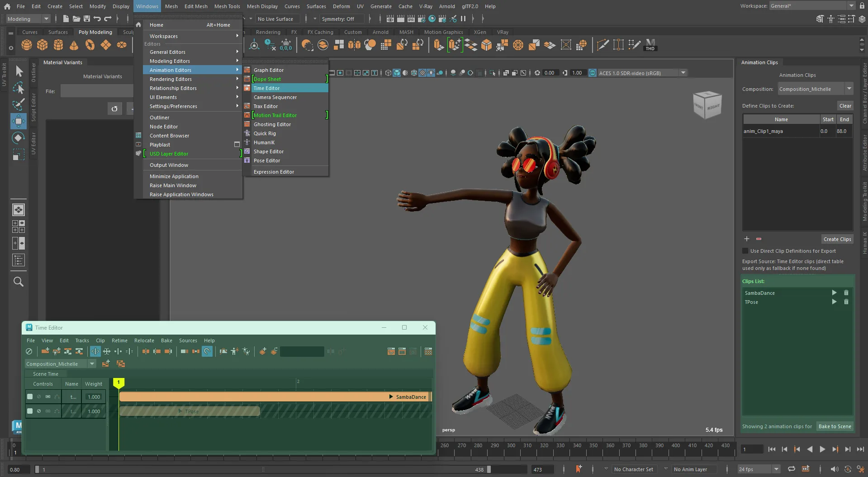Image resolution: width=868 pixels, height=477 pixels.
Task: Click the Clear button
Action: click(845, 106)
